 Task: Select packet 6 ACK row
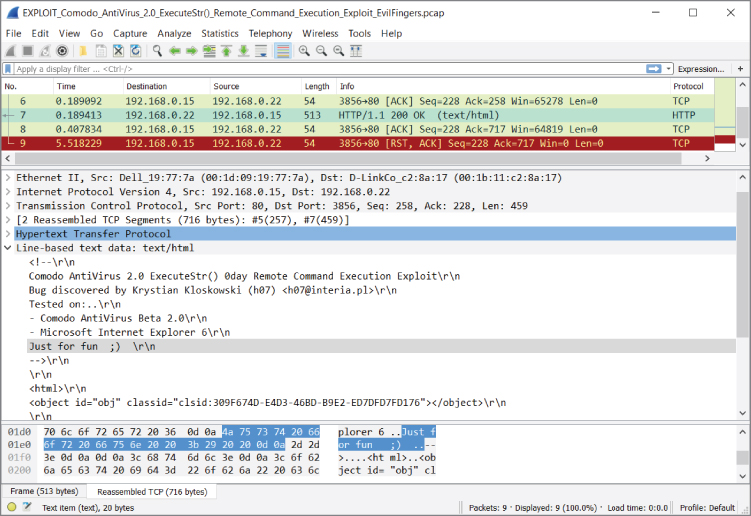point(357,101)
